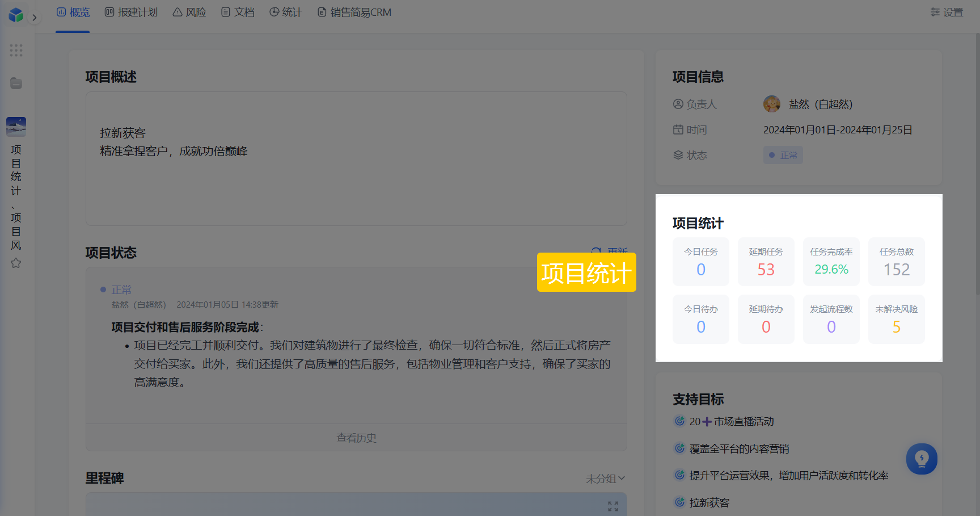Image resolution: width=980 pixels, height=516 pixels.
Task: Click the 负责人 avatar of 盐然
Action: coord(772,104)
